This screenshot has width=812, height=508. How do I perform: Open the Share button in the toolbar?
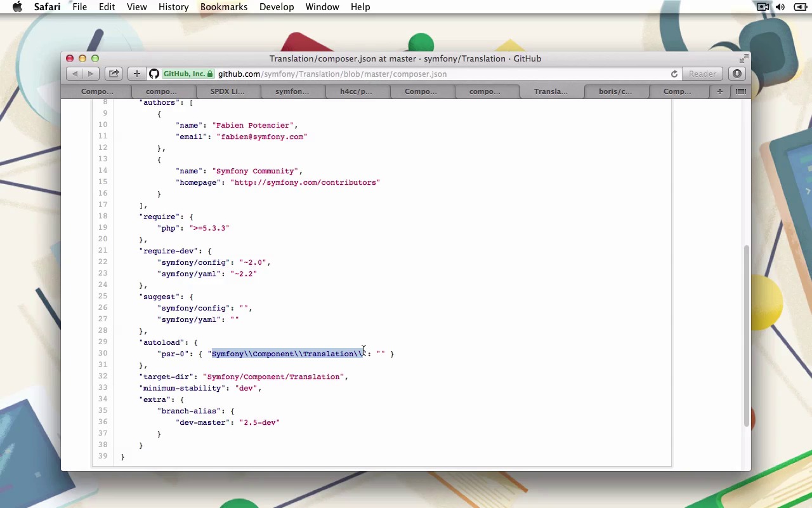pos(114,74)
